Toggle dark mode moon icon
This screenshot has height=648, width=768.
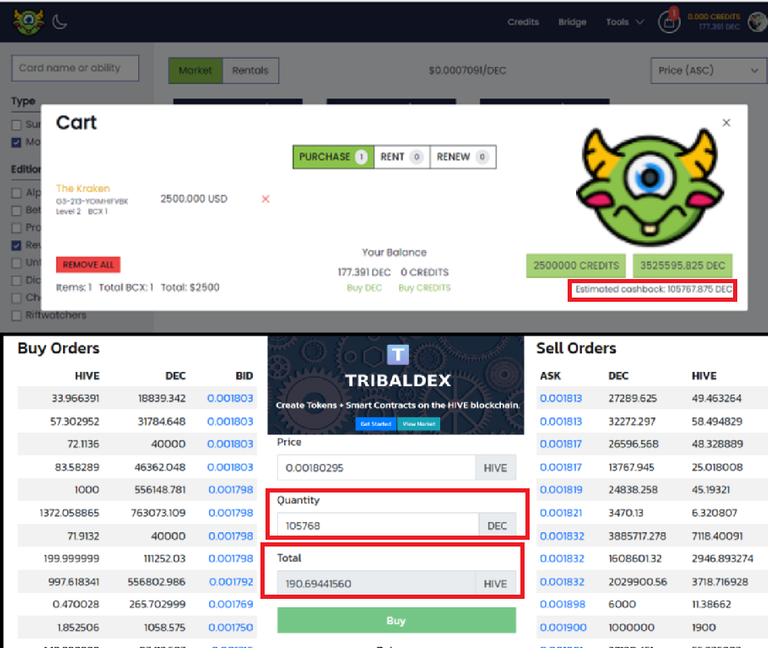tap(59, 22)
